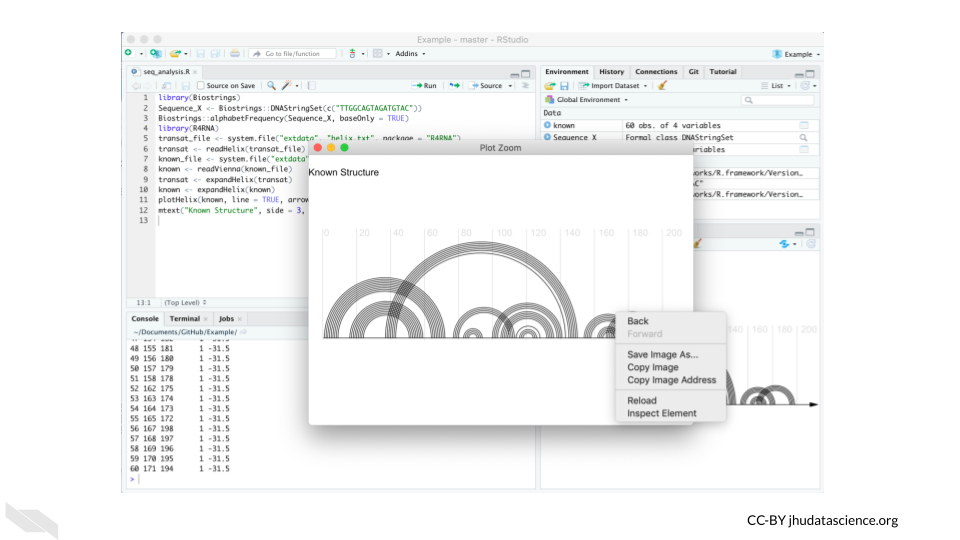
Task: Open the Import Dataset dropdown
Action: (x=613, y=86)
